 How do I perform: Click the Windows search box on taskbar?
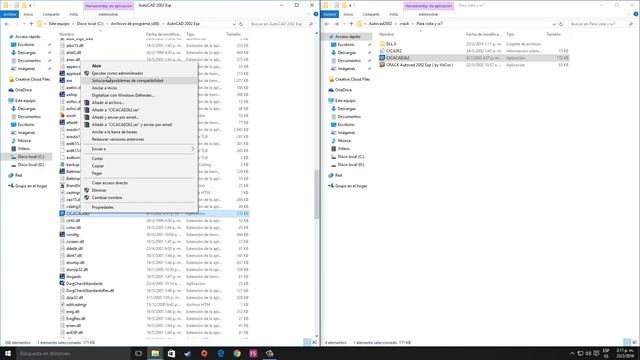(73, 353)
